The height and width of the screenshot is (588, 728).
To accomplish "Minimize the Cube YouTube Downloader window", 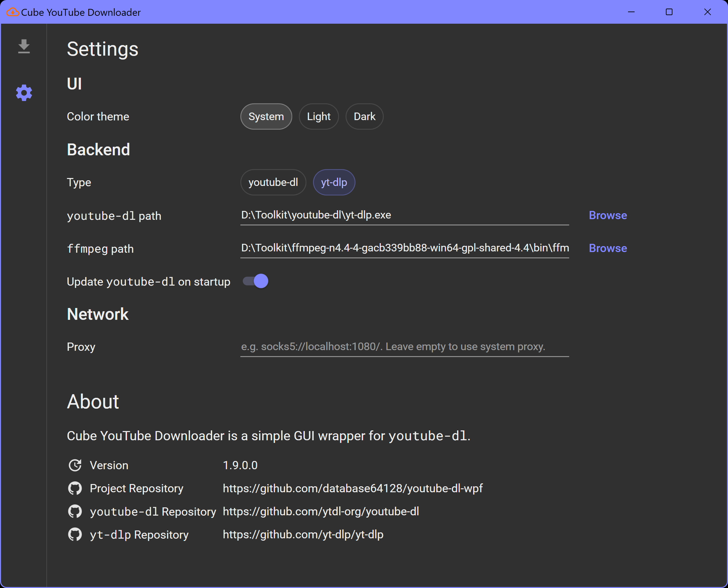I will pyautogui.click(x=631, y=12).
